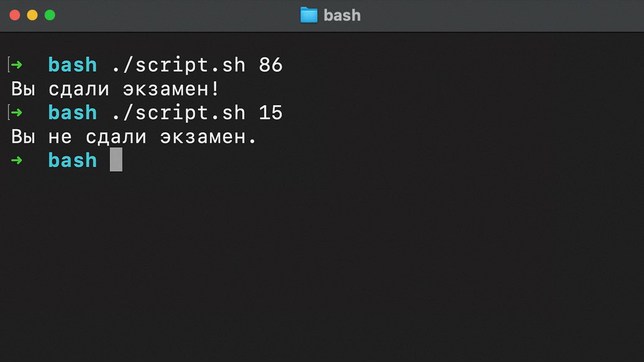Click the bash window title text
The image size is (644, 362).
[x=342, y=15]
